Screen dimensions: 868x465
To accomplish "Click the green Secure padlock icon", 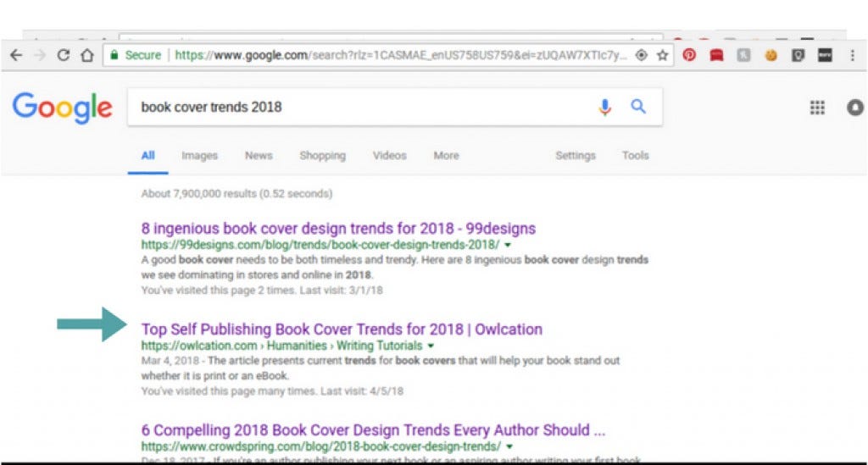I will click(x=114, y=55).
